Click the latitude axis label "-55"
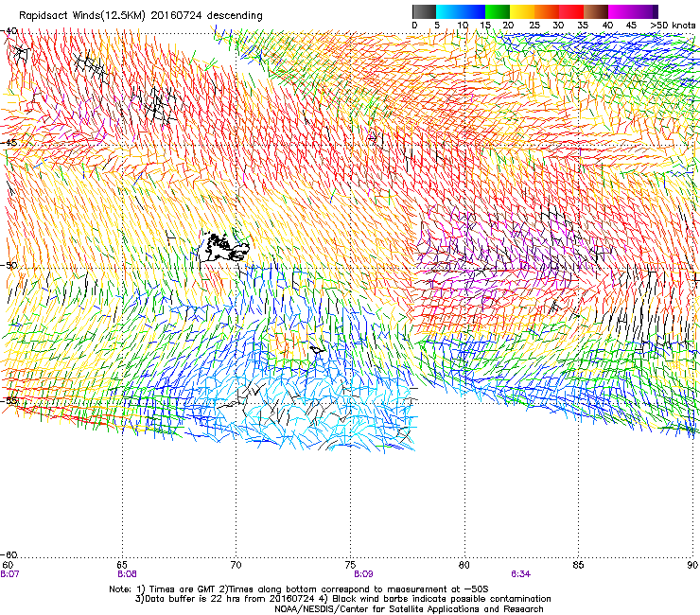The image size is (700, 615). click(x=9, y=400)
